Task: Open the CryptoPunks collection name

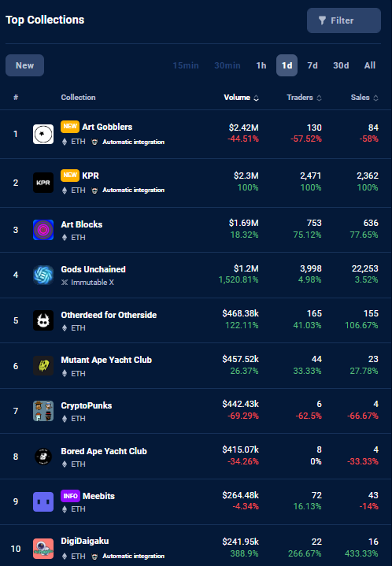Action: point(87,405)
